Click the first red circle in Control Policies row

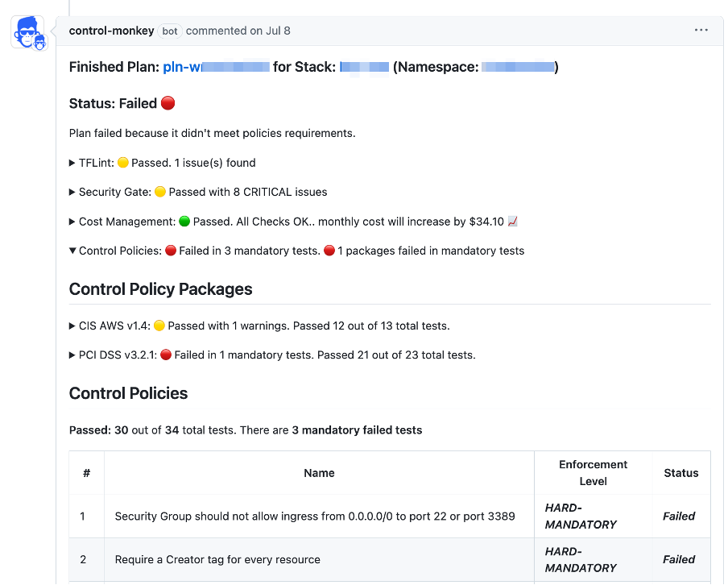point(171,251)
